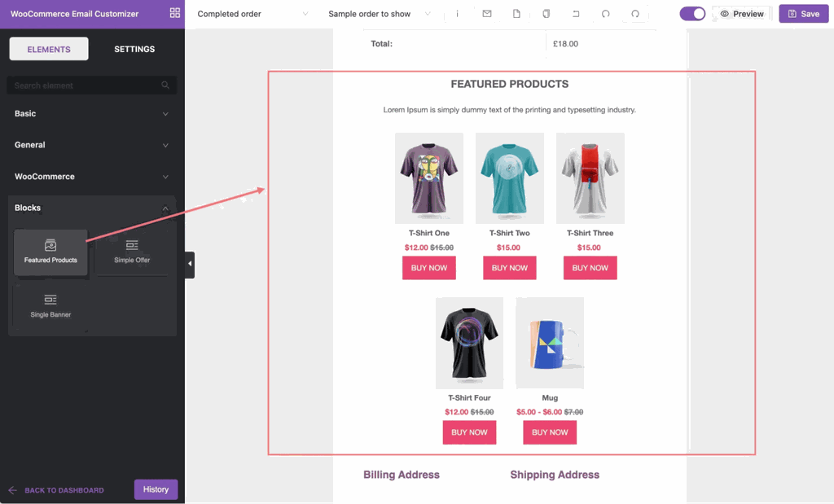
Task: Click the envelope icon in the top toolbar
Action: tap(487, 14)
